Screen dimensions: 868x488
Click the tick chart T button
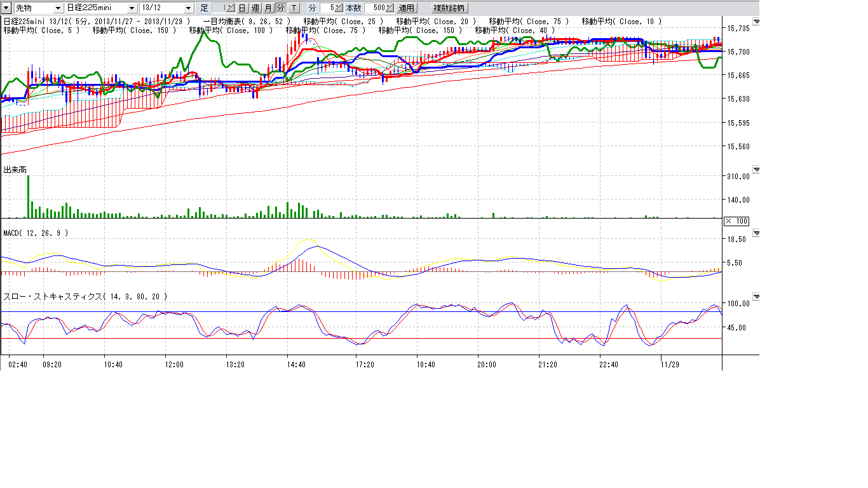click(x=294, y=8)
